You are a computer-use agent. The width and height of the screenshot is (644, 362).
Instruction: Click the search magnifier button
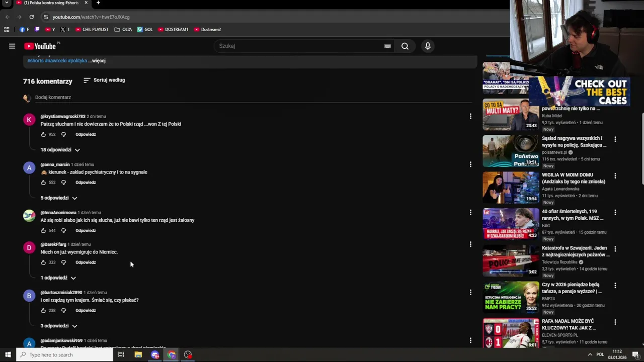pyautogui.click(x=405, y=46)
